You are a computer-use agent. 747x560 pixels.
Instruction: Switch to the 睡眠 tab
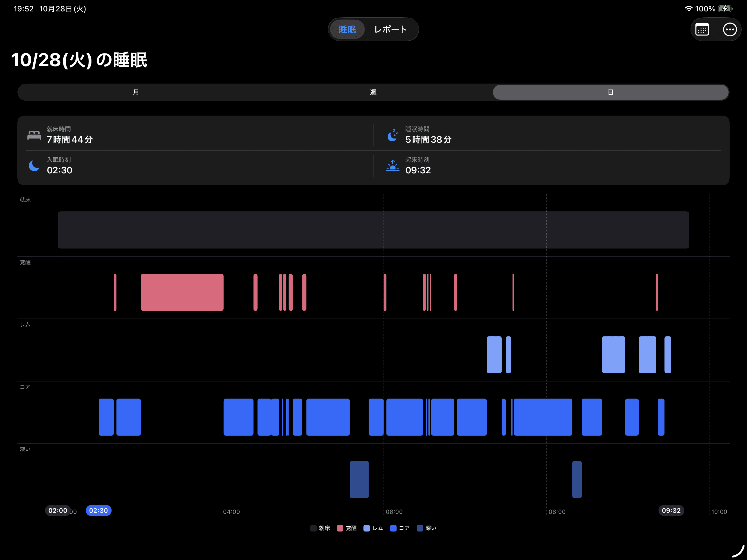coord(347,29)
